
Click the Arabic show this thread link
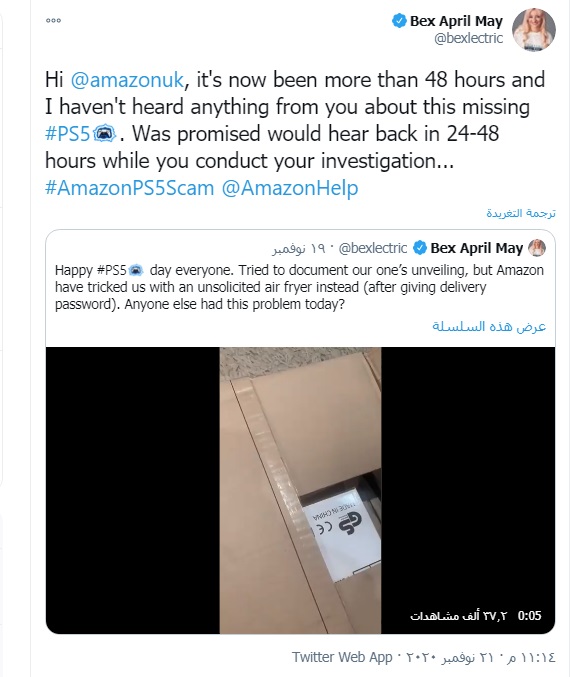(x=489, y=326)
